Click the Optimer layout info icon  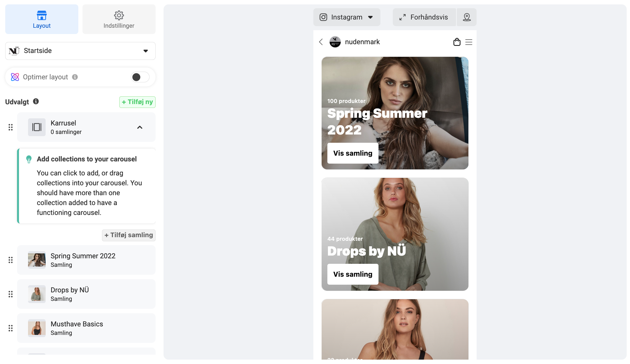pos(75,77)
